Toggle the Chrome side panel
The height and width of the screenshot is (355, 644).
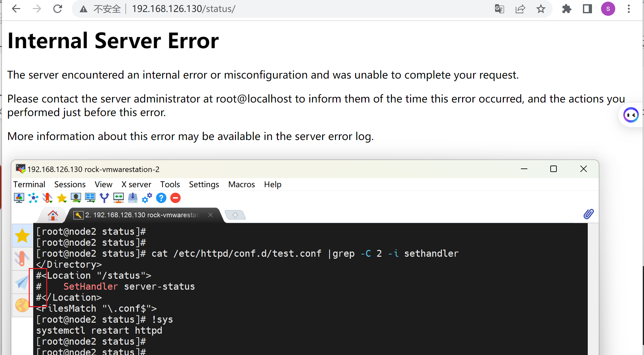tap(587, 9)
